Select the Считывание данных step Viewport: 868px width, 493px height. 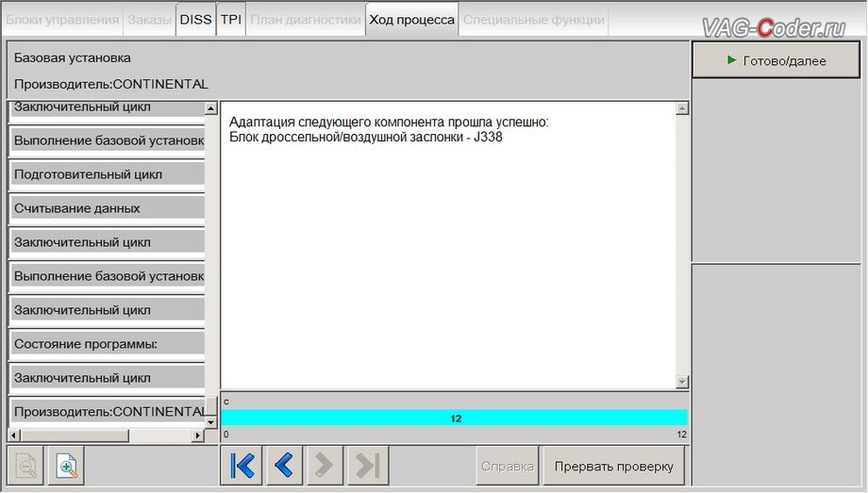click(108, 208)
